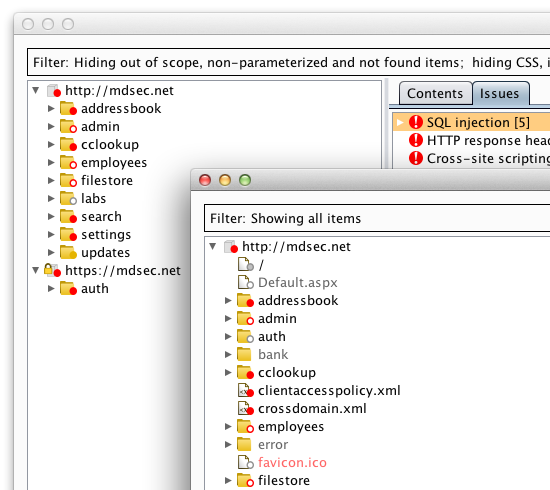Open the 'Showing all items' filter bar
This screenshot has width=550, height=490.
point(377,218)
